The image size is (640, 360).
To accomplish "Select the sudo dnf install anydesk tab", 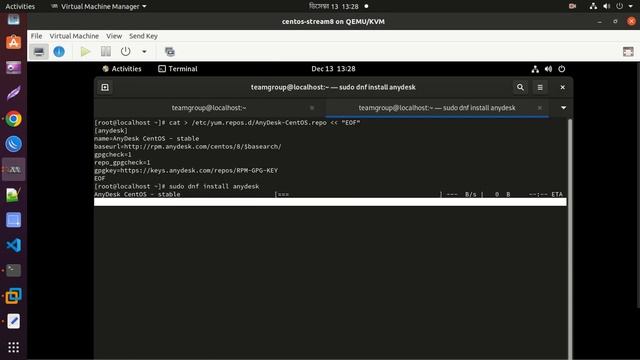I will click(x=437, y=108).
